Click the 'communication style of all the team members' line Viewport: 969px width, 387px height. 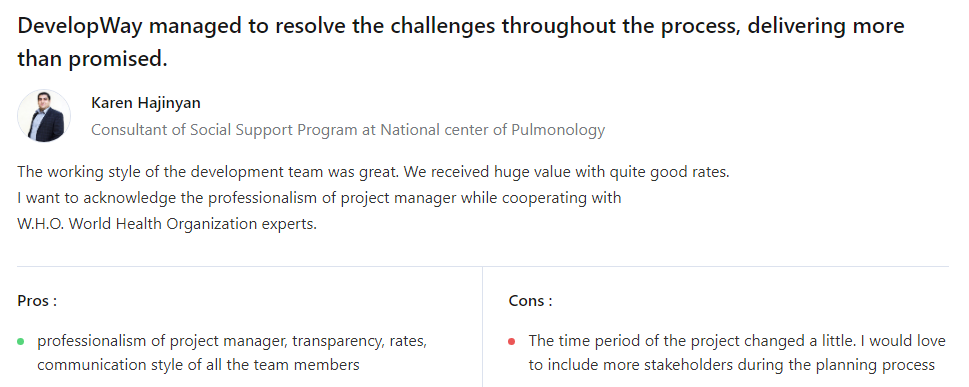198,365
